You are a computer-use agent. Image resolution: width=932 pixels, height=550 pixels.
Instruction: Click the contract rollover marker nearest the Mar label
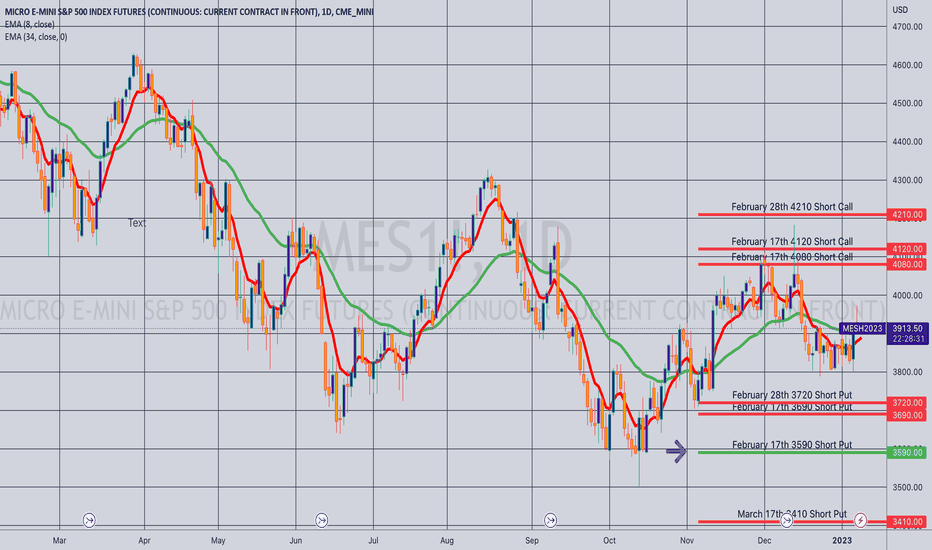point(89,521)
